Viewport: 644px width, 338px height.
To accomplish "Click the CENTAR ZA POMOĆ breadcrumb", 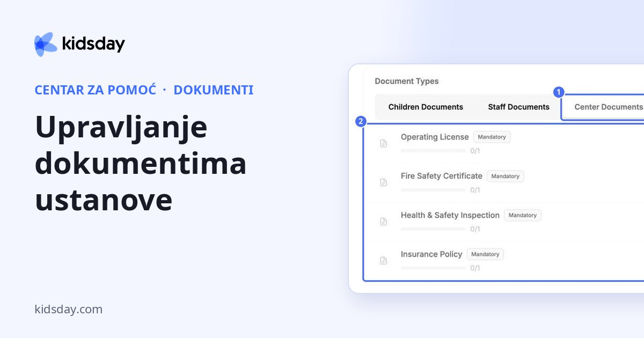I will [x=95, y=90].
